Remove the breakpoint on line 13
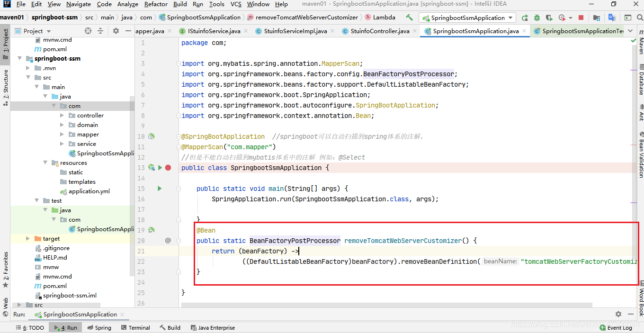The width and height of the screenshot is (644, 333). 168,168
